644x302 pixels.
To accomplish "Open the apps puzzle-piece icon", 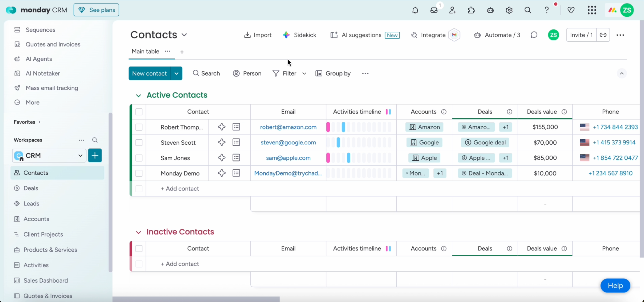I will point(472,10).
